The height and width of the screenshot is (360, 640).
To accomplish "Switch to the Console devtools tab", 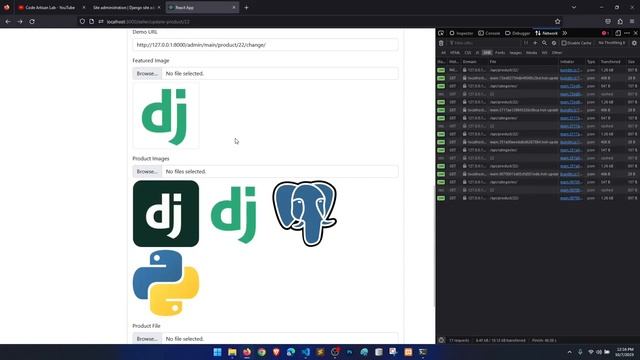I will pos(489,33).
